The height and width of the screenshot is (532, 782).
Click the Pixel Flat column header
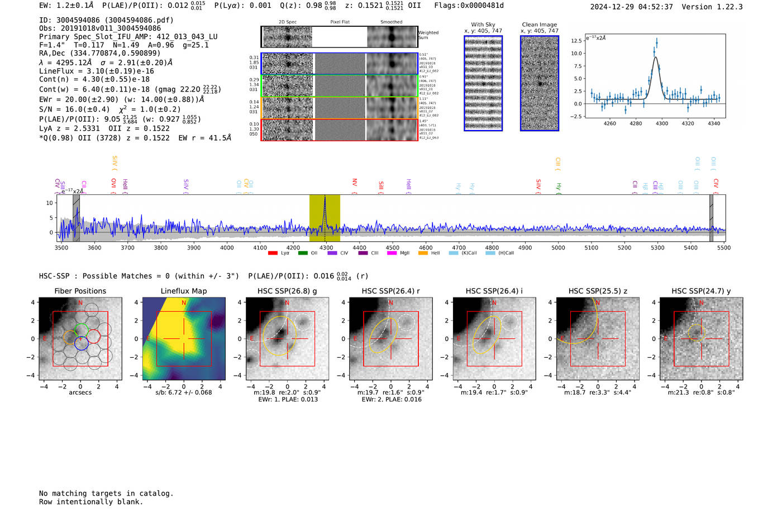coord(340,22)
